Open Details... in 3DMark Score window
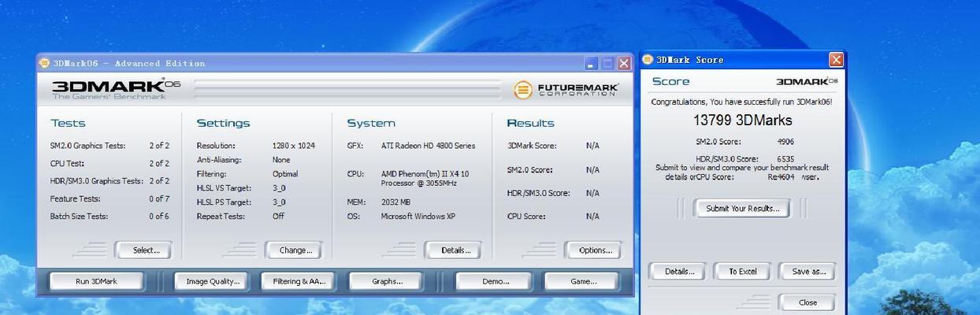Image resolution: width=980 pixels, height=315 pixels. pyautogui.click(x=677, y=272)
